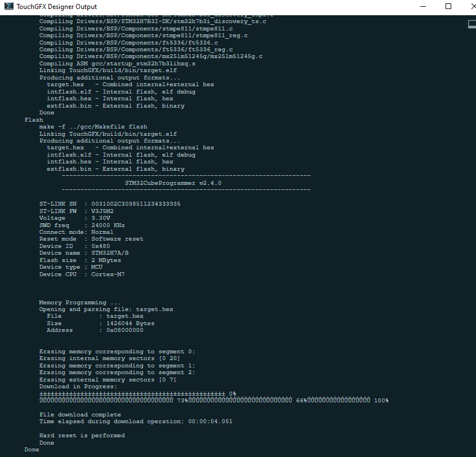The height and width of the screenshot is (457, 476).
Task: Select the ST-LINK SN serial number line
Action: (x=110, y=204)
